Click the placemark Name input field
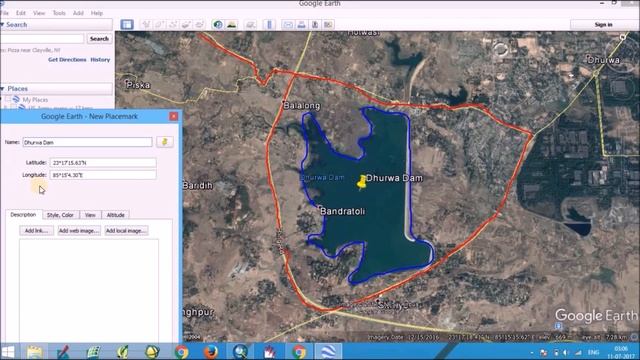640x360 pixels. (x=87, y=142)
